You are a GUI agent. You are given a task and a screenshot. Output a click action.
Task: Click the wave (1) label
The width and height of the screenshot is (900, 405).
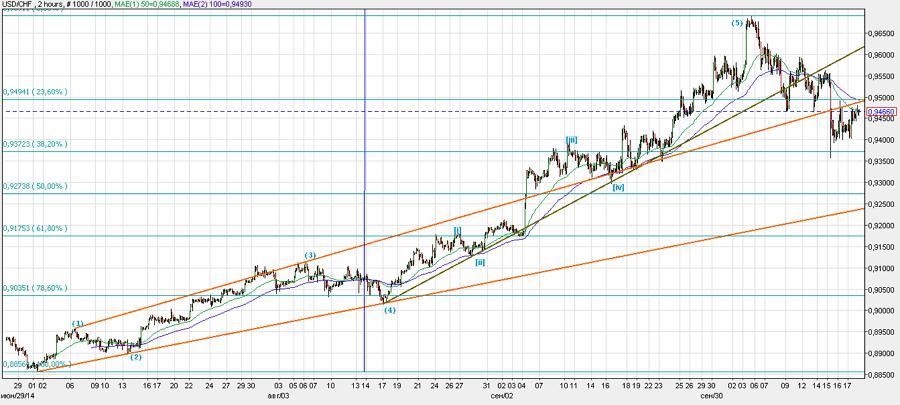(x=77, y=323)
